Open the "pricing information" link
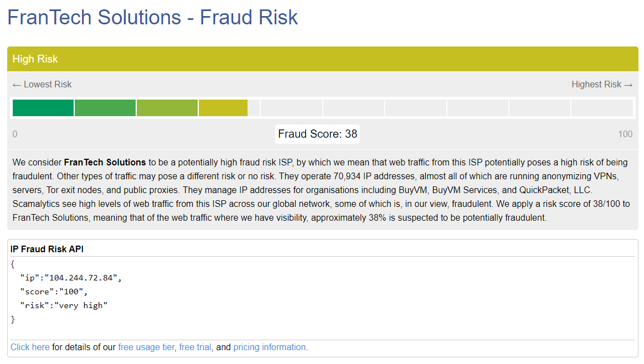The height and width of the screenshot is (364, 644). coord(269,347)
